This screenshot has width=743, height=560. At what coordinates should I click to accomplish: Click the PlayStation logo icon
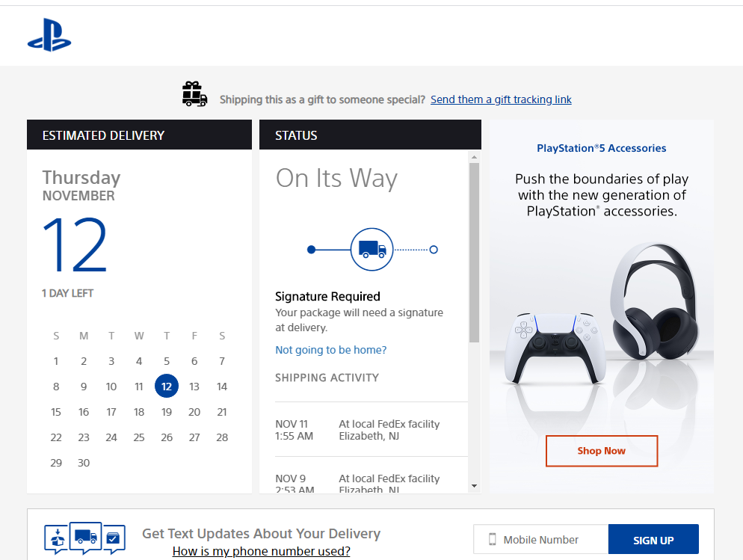point(49,35)
